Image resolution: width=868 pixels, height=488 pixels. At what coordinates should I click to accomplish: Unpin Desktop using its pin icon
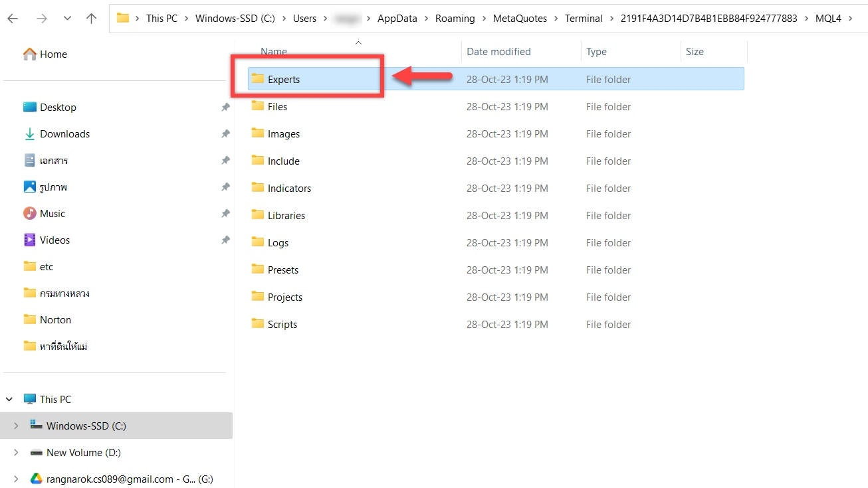point(225,108)
